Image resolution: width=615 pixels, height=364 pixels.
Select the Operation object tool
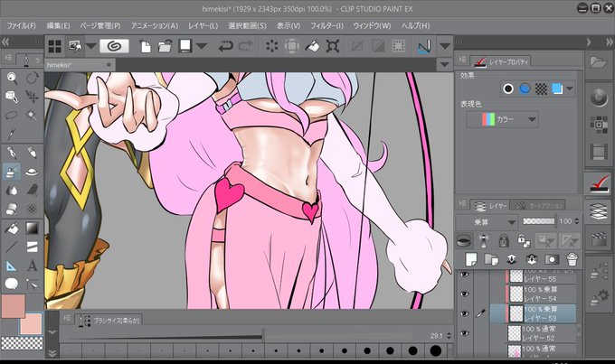[x=12, y=97]
